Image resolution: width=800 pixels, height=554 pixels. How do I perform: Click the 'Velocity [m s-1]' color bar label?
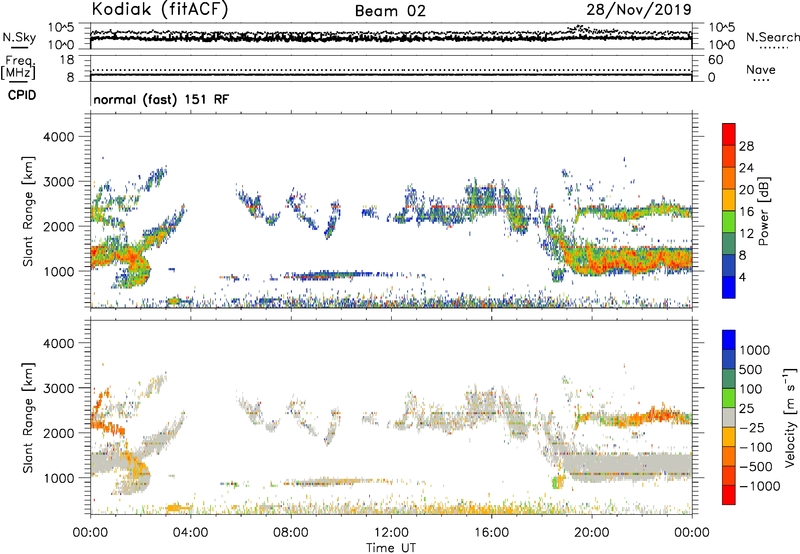790,417
